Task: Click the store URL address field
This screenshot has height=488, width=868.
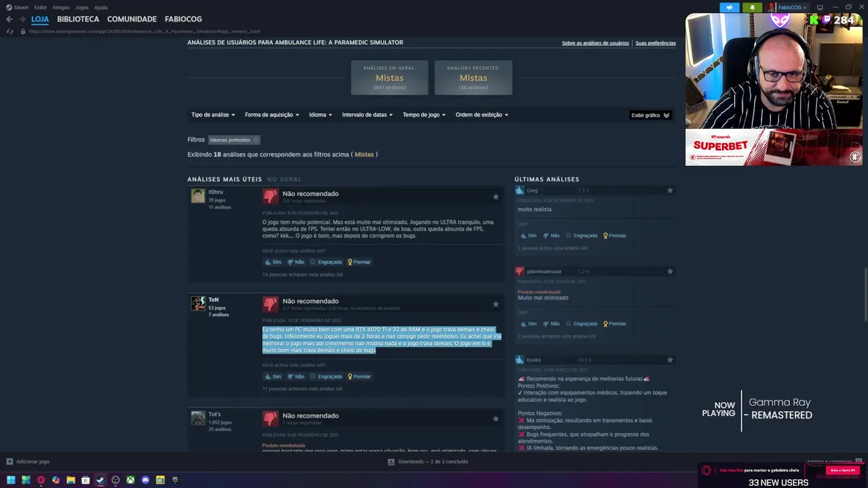Action: click(x=144, y=31)
